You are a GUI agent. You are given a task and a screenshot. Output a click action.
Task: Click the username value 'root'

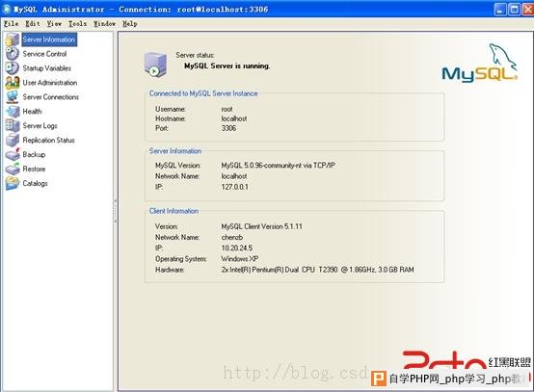point(227,109)
